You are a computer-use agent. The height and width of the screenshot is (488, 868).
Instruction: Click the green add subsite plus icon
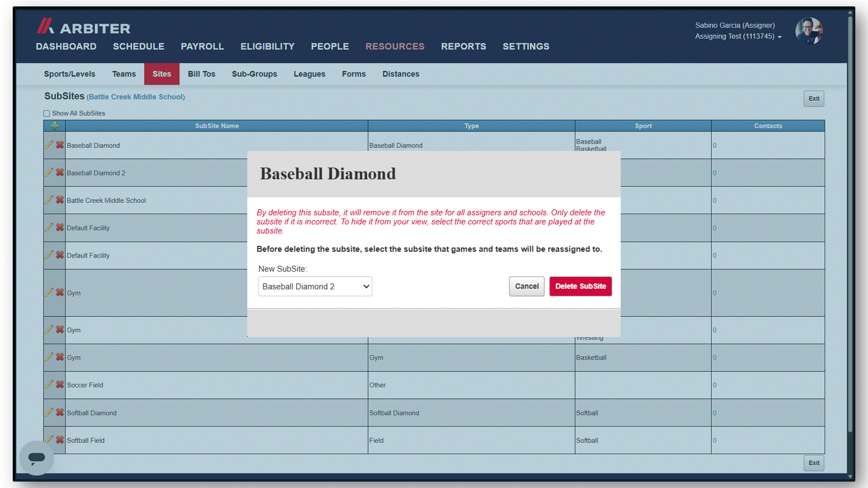(54, 126)
